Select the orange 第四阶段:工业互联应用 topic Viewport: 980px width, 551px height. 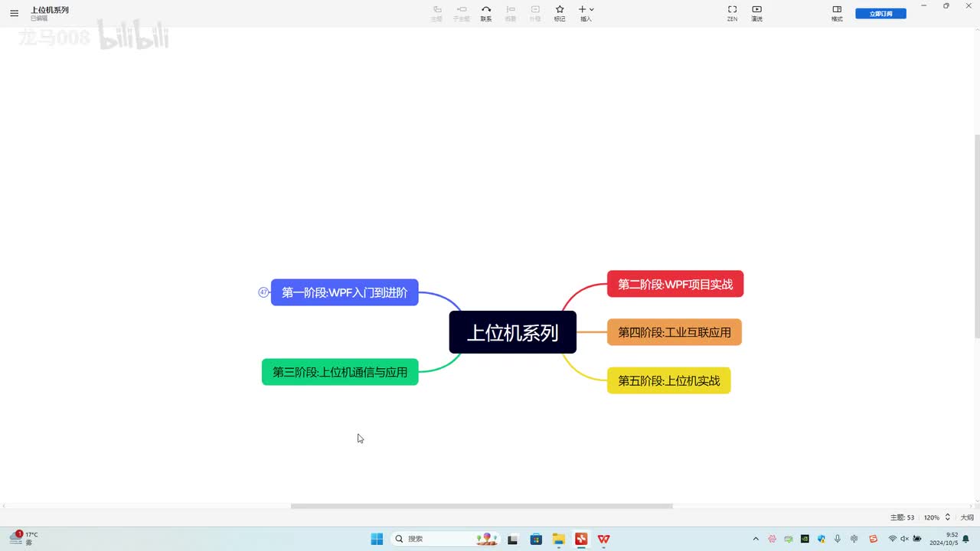(x=675, y=332)
